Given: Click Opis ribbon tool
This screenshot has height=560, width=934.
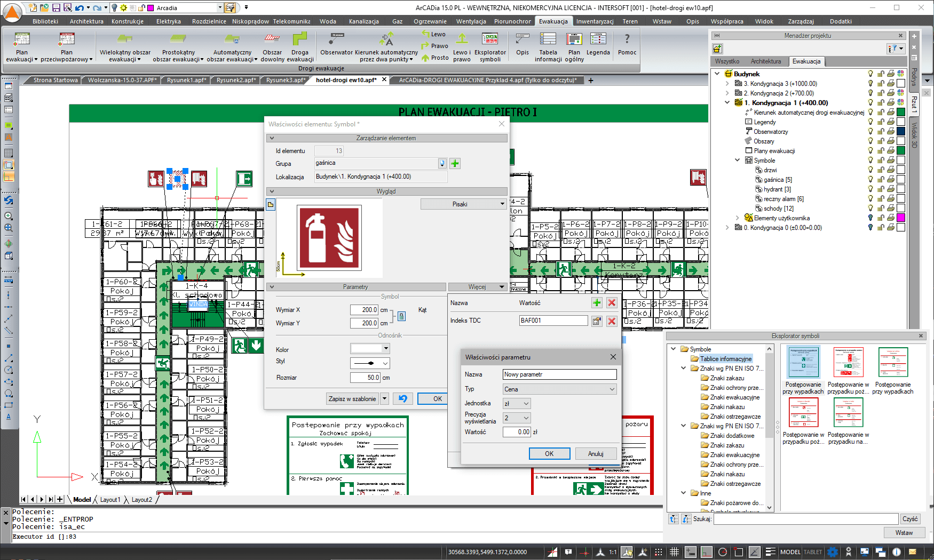Looking at the screenshot, I should click(x=523, y=44).
